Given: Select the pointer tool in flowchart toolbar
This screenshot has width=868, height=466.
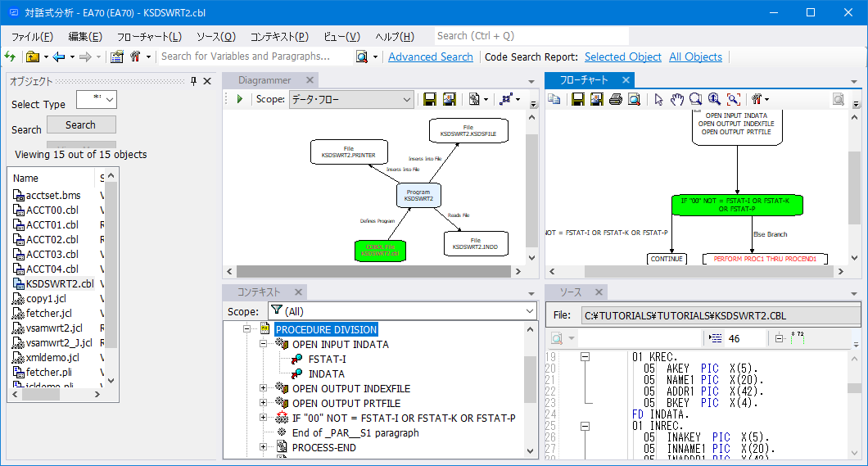Looking at the screenshot, I should tap(658, 99).
